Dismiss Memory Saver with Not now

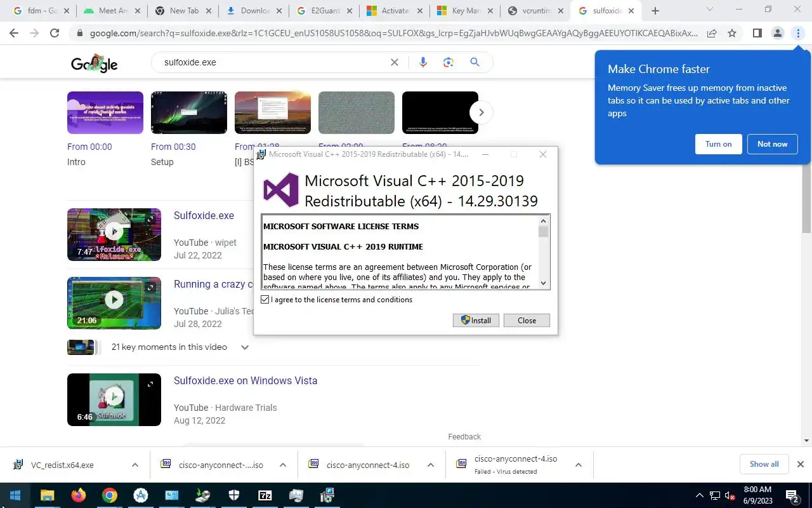point(772,144)
